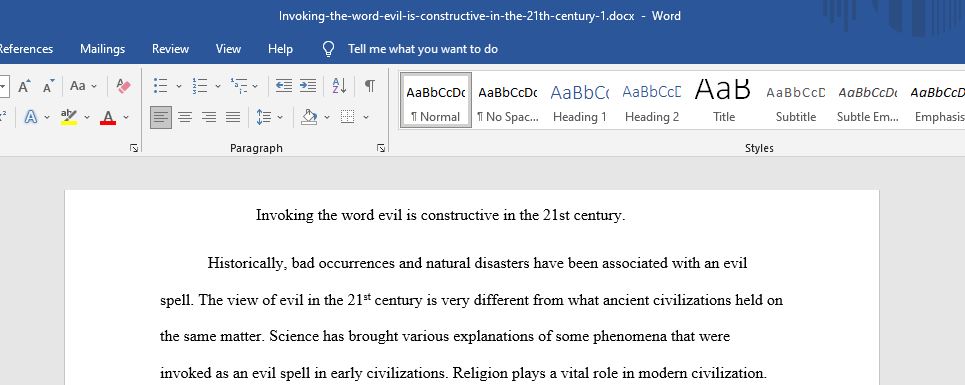This screenshot has height=385, width=965.
Task: Toggle Show/Hide paragraph marks
Action: [x=369, y=86]
